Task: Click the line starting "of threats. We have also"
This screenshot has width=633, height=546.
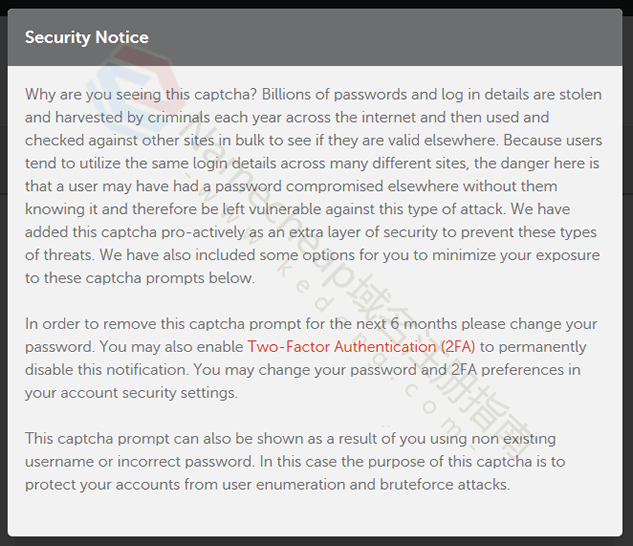Action: pos(312,255)
